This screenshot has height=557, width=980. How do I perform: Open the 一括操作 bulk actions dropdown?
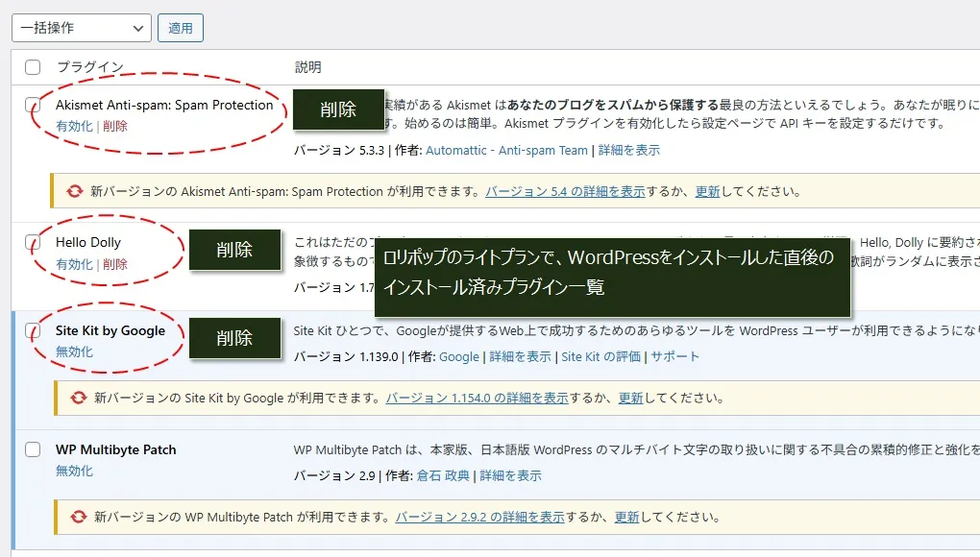pos(81,28)
